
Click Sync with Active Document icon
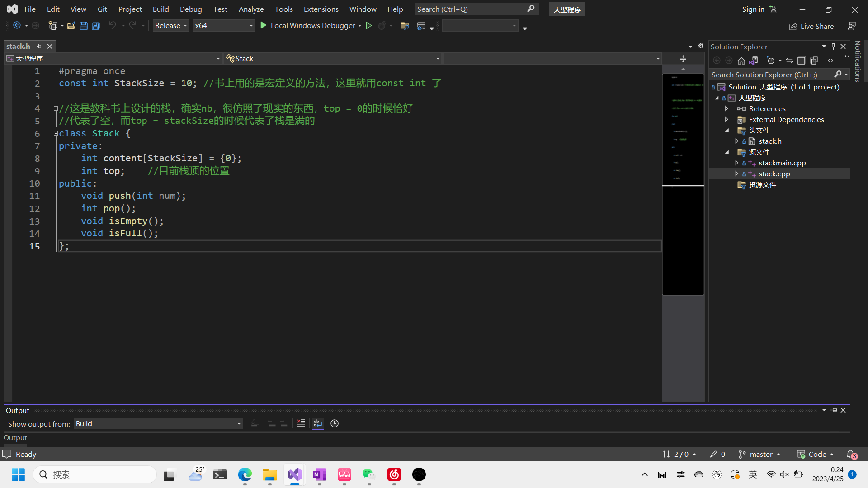click(789, 61)
